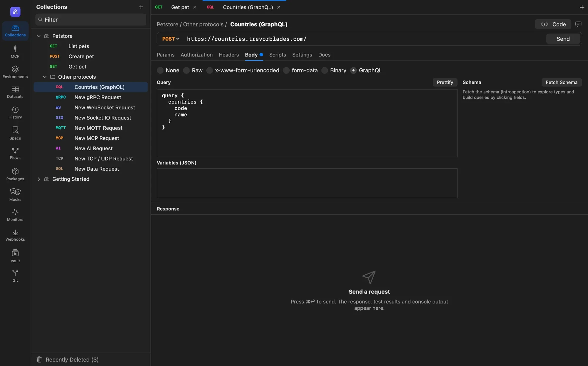Click the collections Filter field
588x366 pixels.
click(91, 20)
